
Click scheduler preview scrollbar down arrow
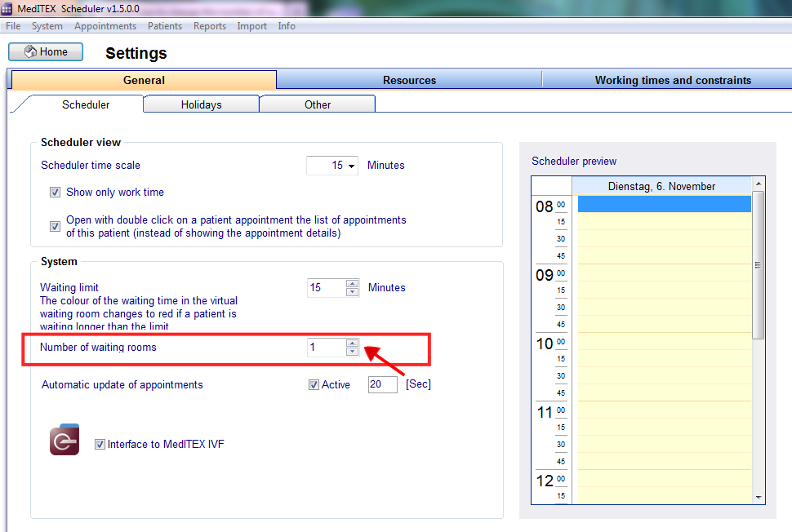point(759,498)
